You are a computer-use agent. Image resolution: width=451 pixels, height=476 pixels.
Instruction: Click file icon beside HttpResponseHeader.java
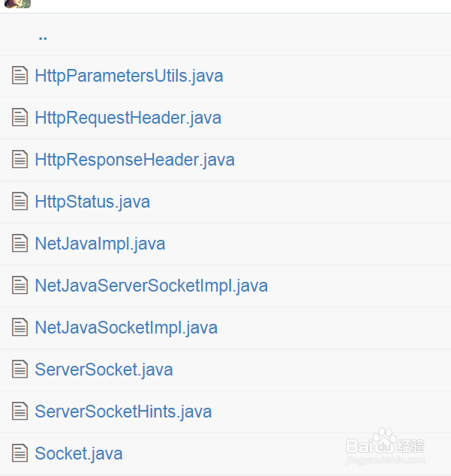(x=20, y=160)
